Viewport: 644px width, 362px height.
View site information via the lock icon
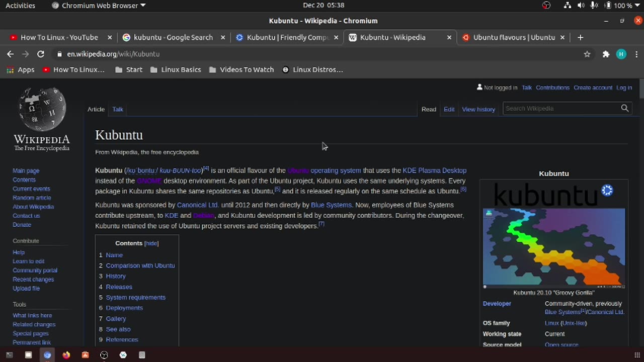point(60,54)
